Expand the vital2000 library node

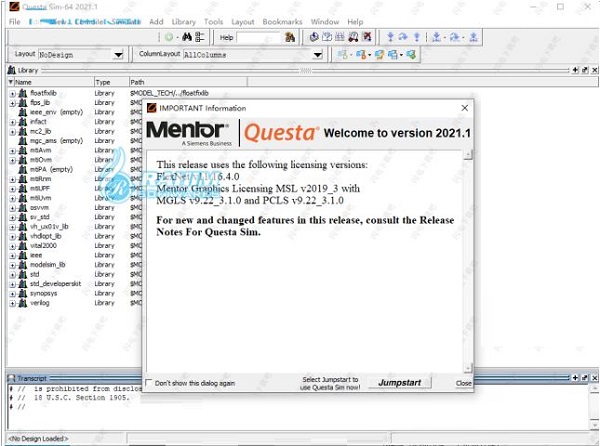coord(13,246)
